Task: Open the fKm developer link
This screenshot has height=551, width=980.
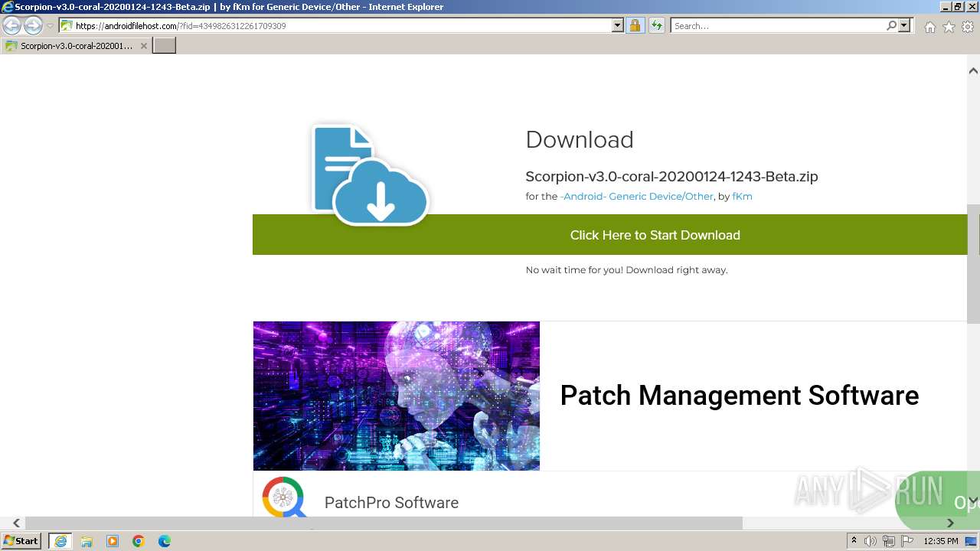Action: [x=742, y=197]
